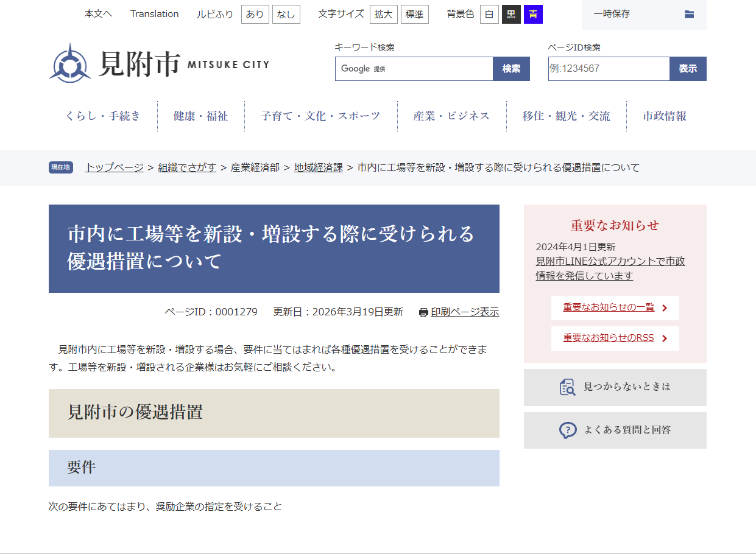The height and width of the screenshot is (554, 756).
Task: Click arrow next to 重要なお知らせの一覧
Action: [x=665, y=308]
